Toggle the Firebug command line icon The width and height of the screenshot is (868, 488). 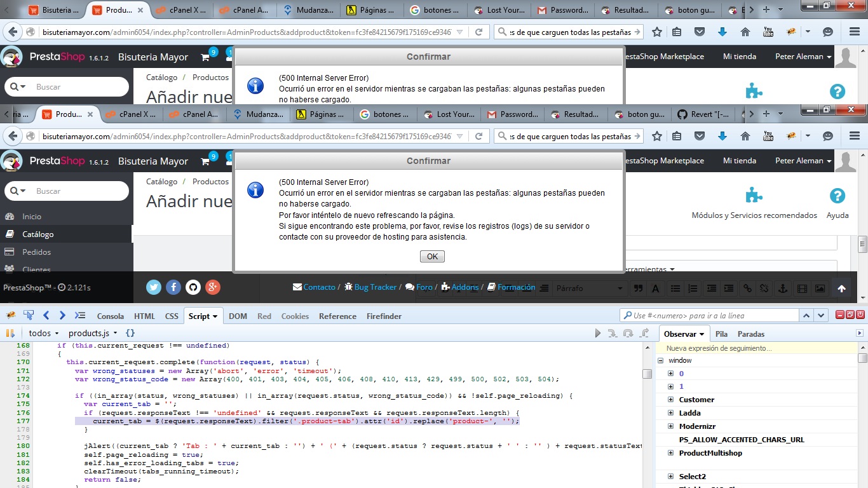pyautogui.click(x=80, y=316)
